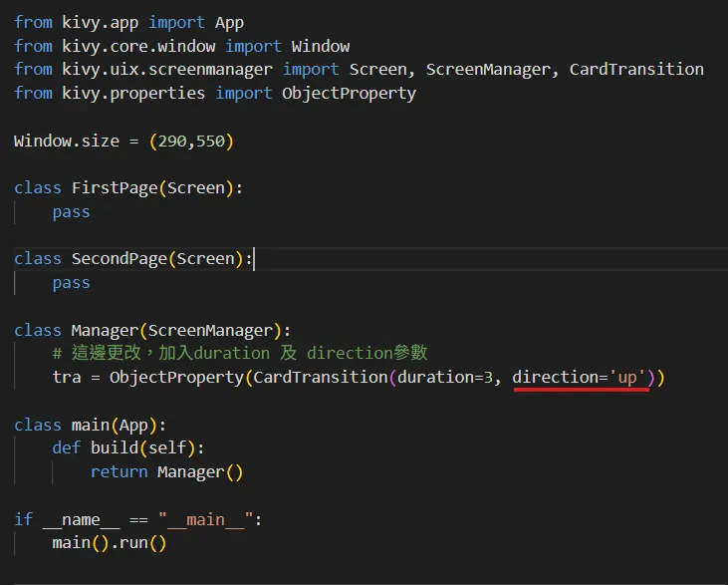The width and height of the screenshot is (728, 585).
Task: Click 'Window' on the second import line
Action: coord(321,46)
